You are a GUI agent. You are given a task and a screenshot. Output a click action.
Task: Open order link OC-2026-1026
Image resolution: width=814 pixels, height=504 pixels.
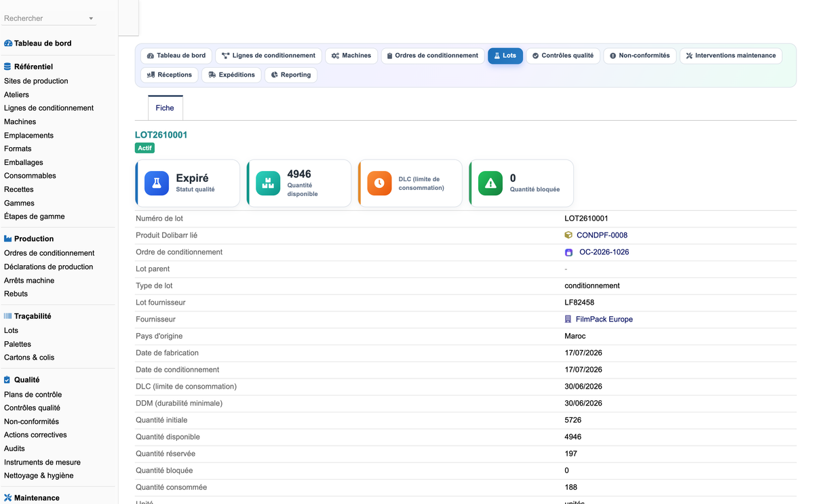point(604,252)
